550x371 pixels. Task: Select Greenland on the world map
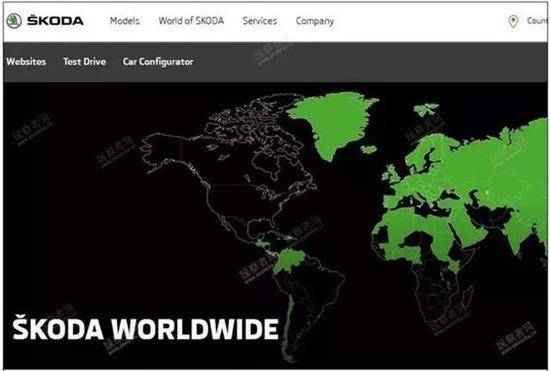coord(331,121)
